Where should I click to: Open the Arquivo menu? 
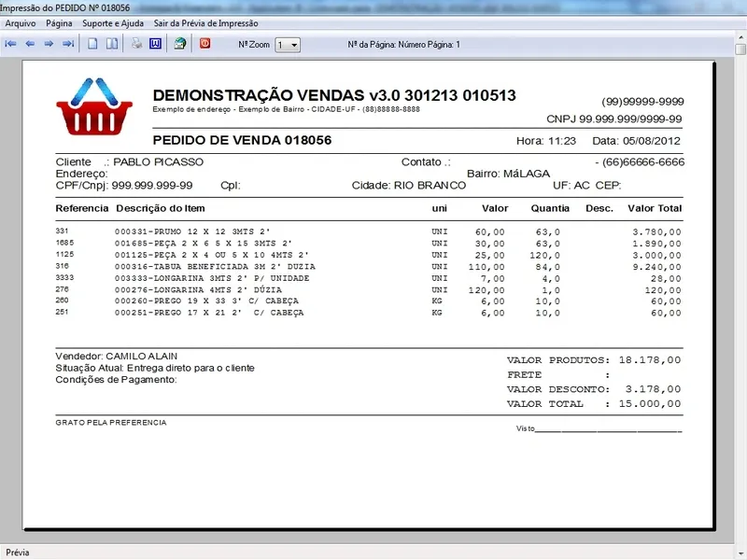pyautogui.click(x=21, y=22)
